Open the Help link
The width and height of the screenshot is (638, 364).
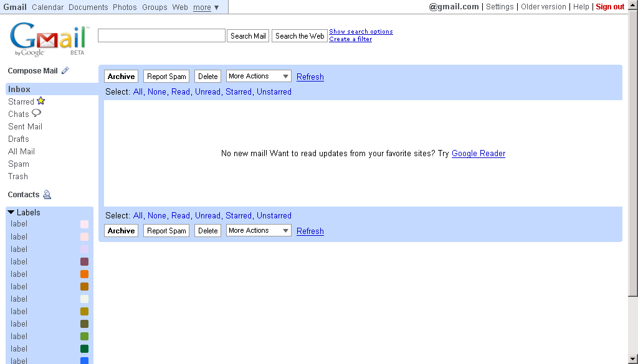click(x=581, y=7)
